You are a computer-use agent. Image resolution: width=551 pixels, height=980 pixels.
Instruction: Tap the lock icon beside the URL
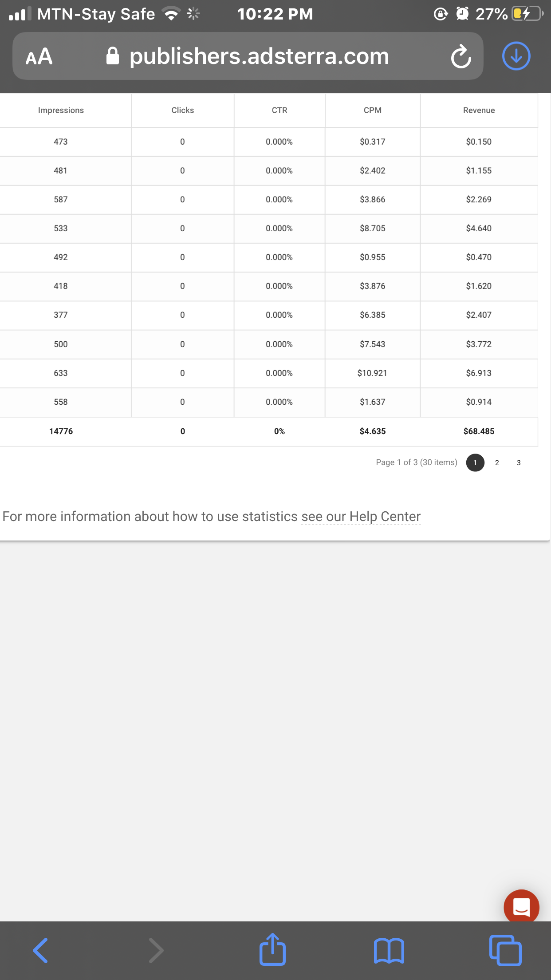coord(113,56)
